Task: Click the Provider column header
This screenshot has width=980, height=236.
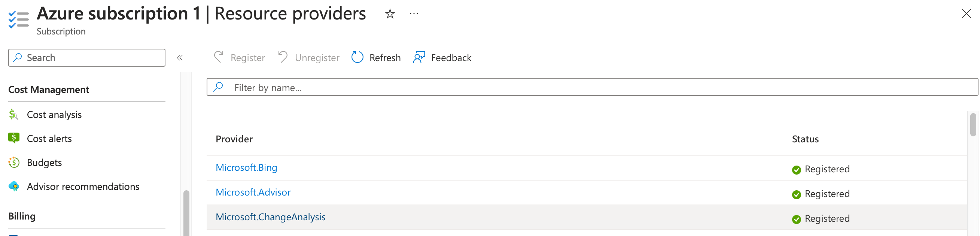Action: [234, 139]
